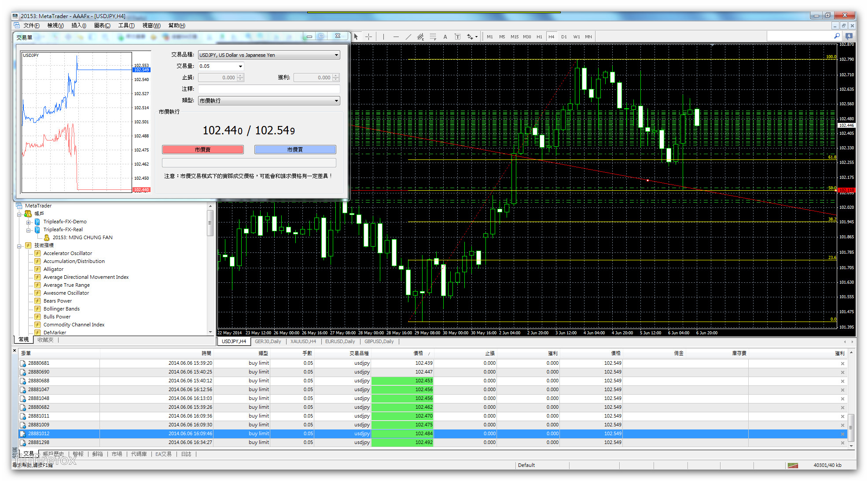Expand the Tripleafx-FX-Demo tree node
868x481 pixels.
tap(28, 222)
